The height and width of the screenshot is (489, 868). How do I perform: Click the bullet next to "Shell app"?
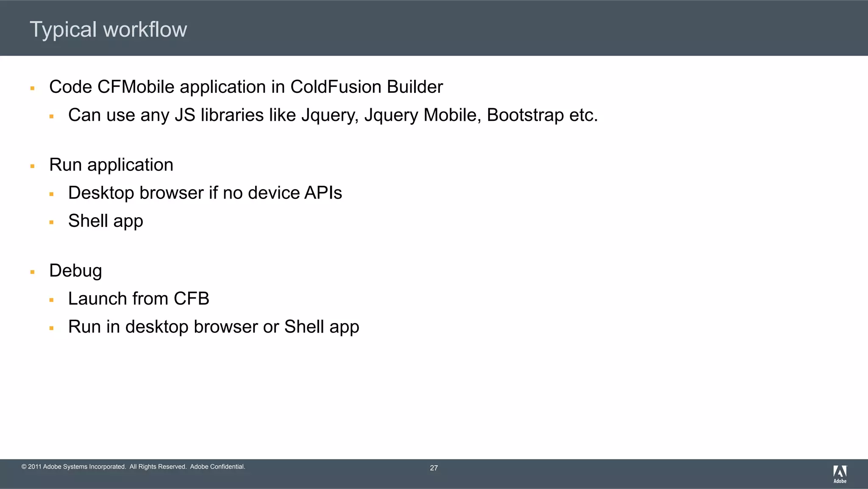point(51,222)
